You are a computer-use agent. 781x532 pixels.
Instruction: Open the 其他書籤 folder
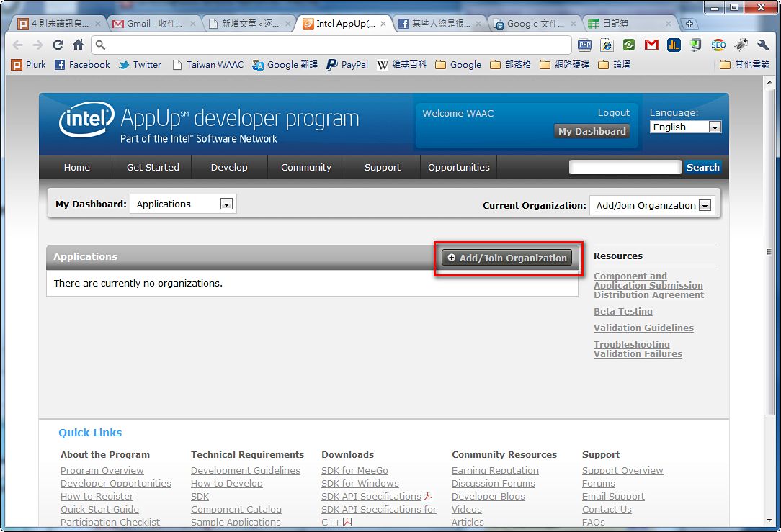click(745, 65)
